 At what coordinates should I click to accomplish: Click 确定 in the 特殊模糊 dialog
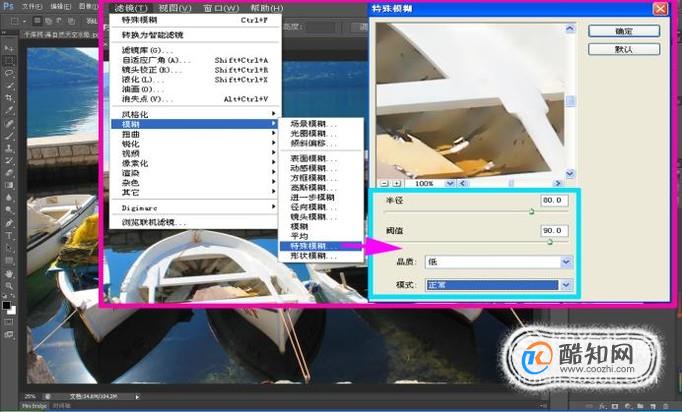coord(624,31)
